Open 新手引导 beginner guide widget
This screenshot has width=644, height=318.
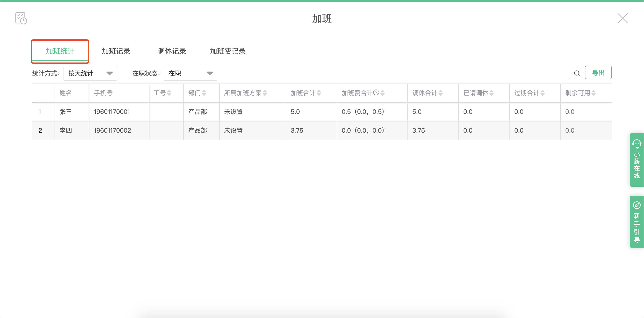point(636,222)
